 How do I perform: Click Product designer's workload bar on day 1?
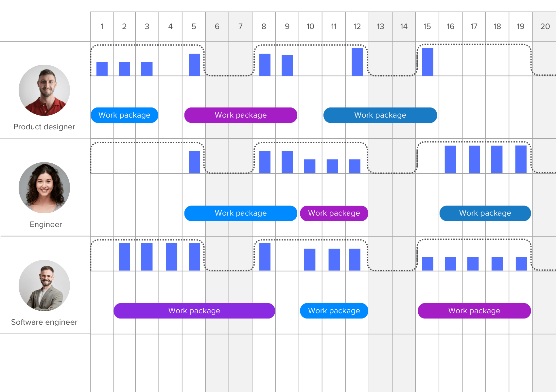click(x=102, y=69)
